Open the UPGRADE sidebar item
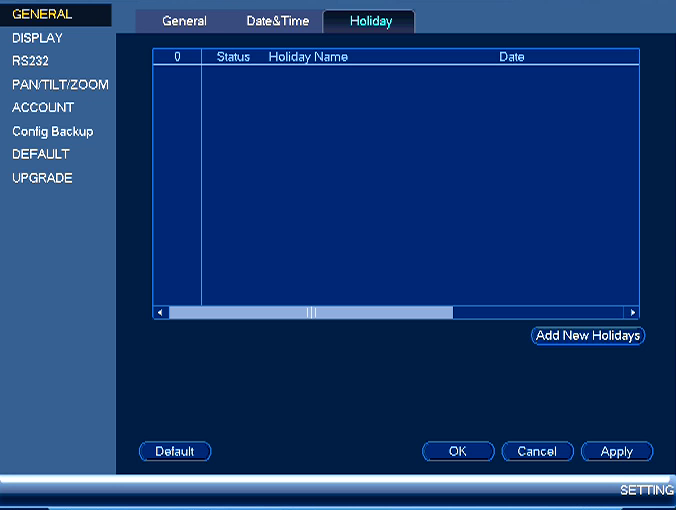The height and width of the screenshot is (510, 676). click(42, 178)
